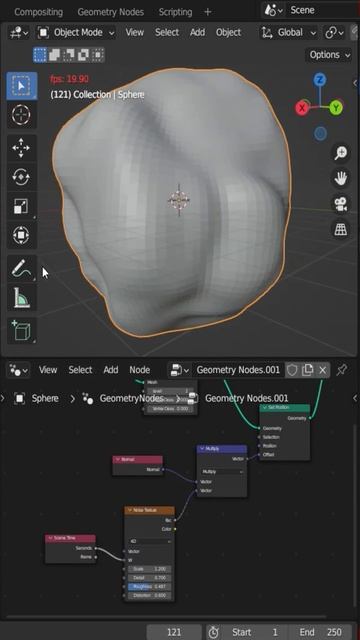
Task: Open the viewport Select menu
Action: click(167, 33)
